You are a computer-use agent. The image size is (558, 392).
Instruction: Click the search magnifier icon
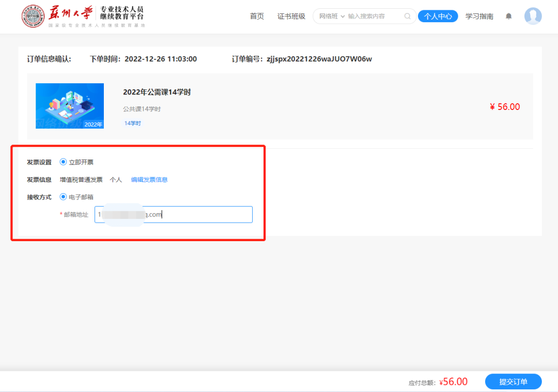(408, 16)
